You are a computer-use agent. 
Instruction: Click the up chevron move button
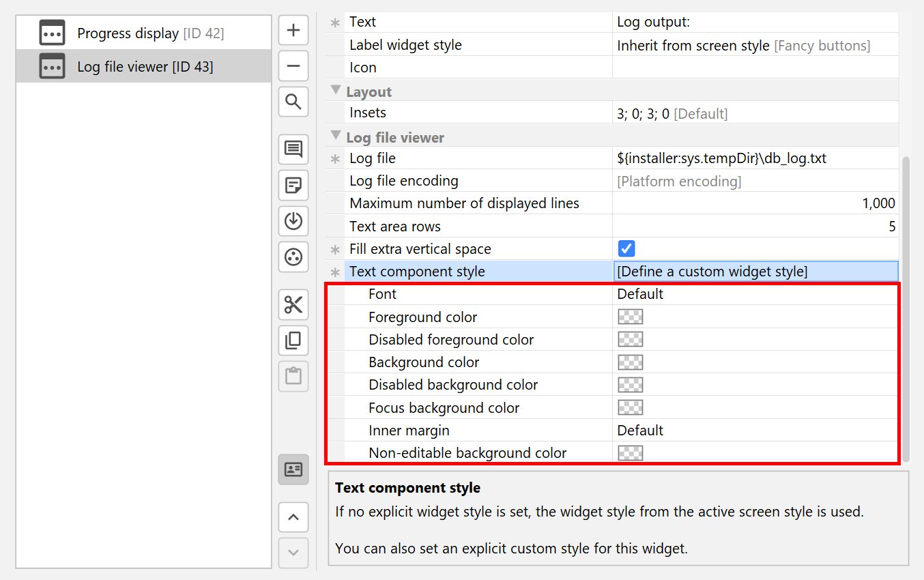click(293, 517)
